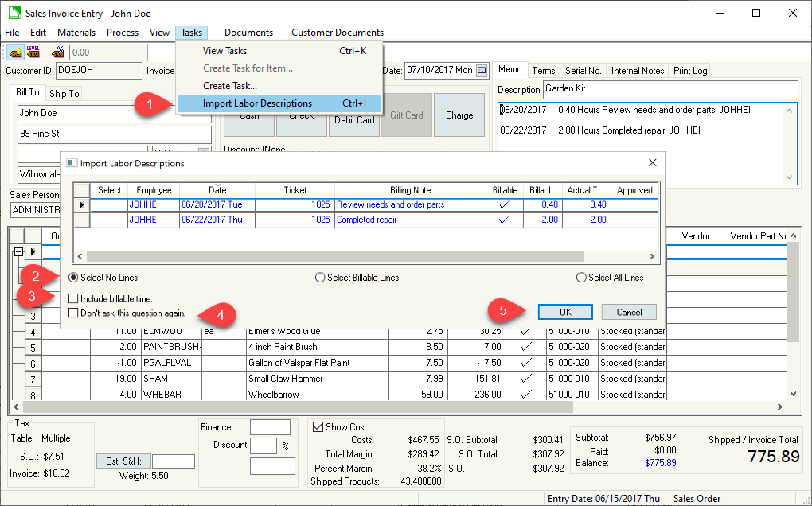This screenshot has height=506, width=812.
Task: Click the percent discount tag toolbar icon
Action: click(x=57, y=53)
